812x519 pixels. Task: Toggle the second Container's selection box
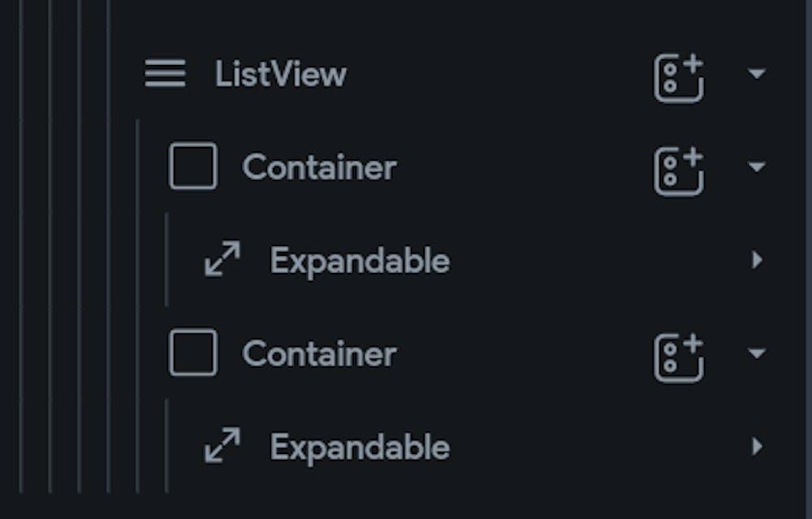[192, 354]
